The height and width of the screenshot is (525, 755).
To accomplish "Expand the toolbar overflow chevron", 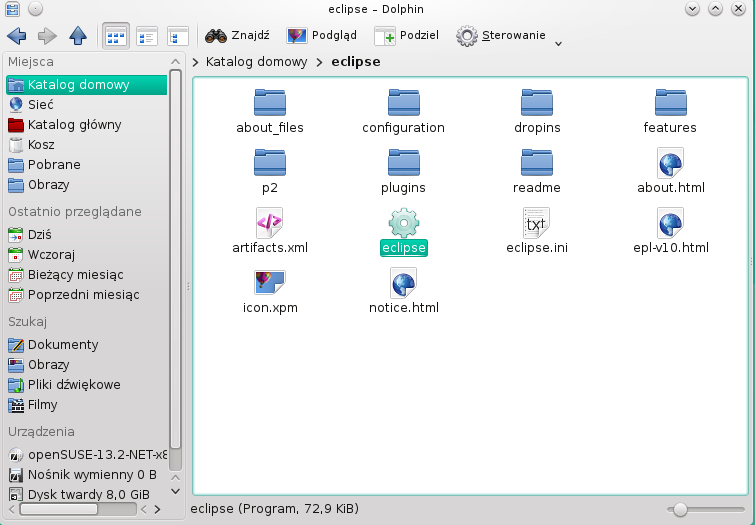I will [558, 42].
